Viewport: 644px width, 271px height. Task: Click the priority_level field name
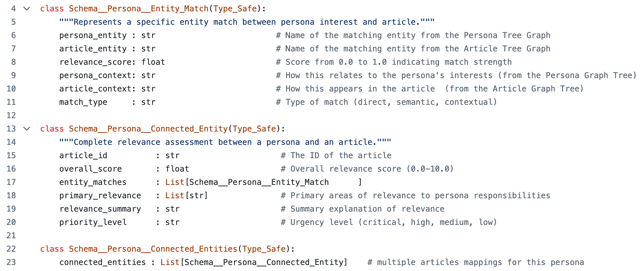[x=93, y=222]
